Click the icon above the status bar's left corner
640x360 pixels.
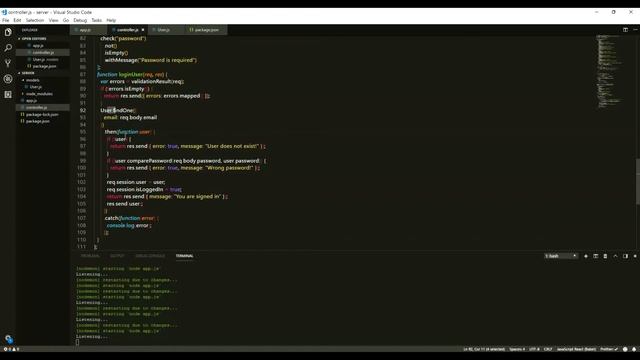coord(9,339)
